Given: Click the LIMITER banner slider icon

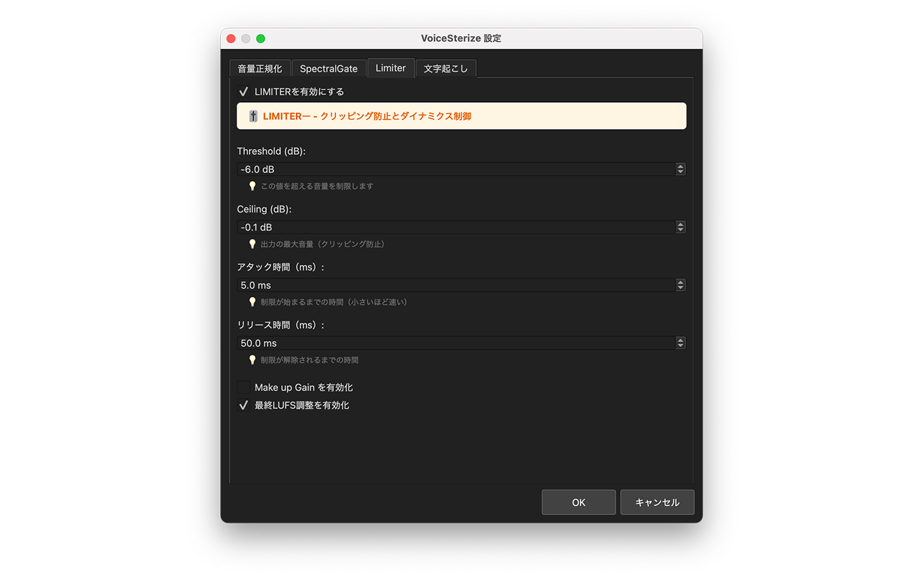Looking at the screenshot, I should [x=253, y=116].
